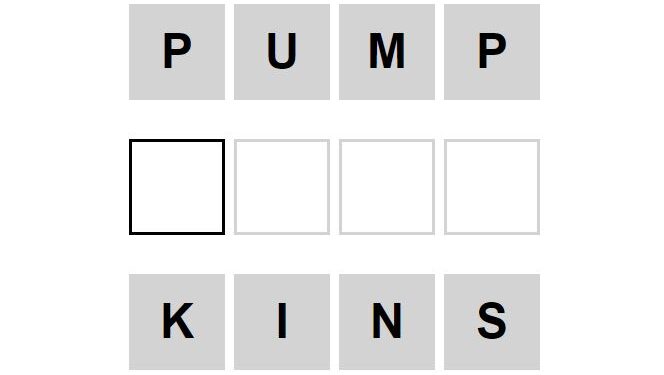Select the U letter tile

[282, 52]
